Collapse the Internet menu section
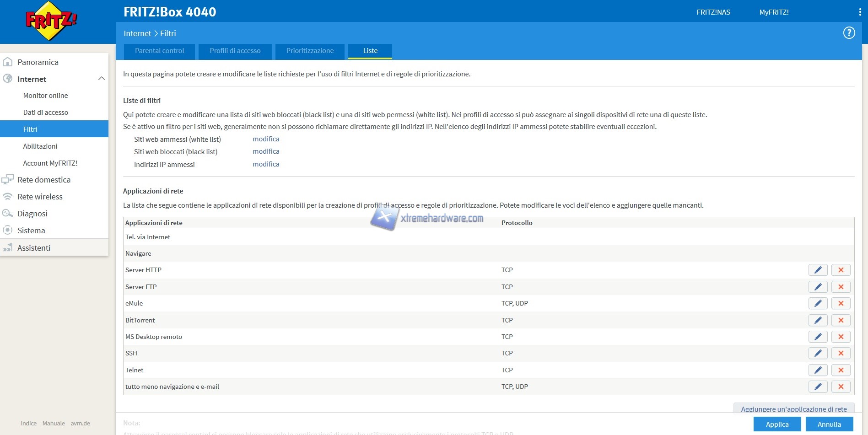This screenshot has width=868, height=435. click(101, 79)
